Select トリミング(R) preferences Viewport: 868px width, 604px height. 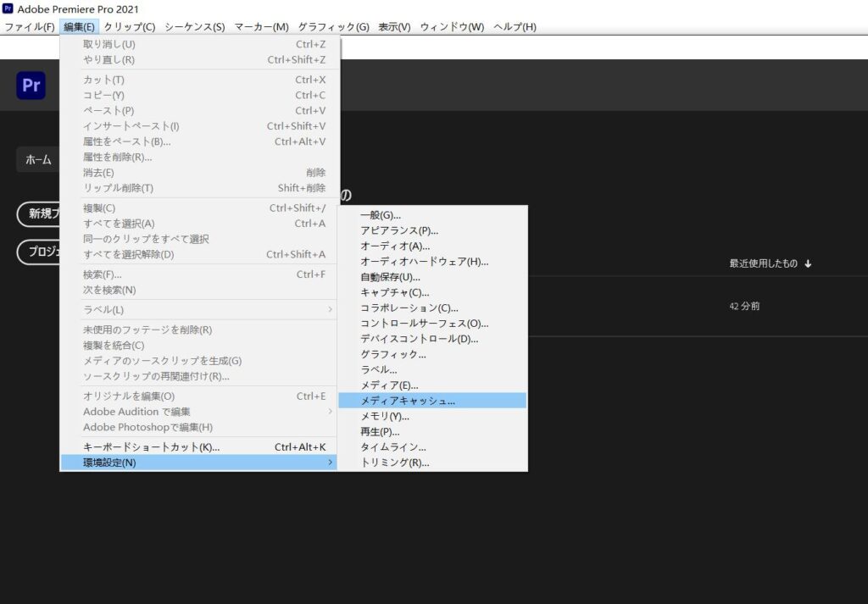394,463
